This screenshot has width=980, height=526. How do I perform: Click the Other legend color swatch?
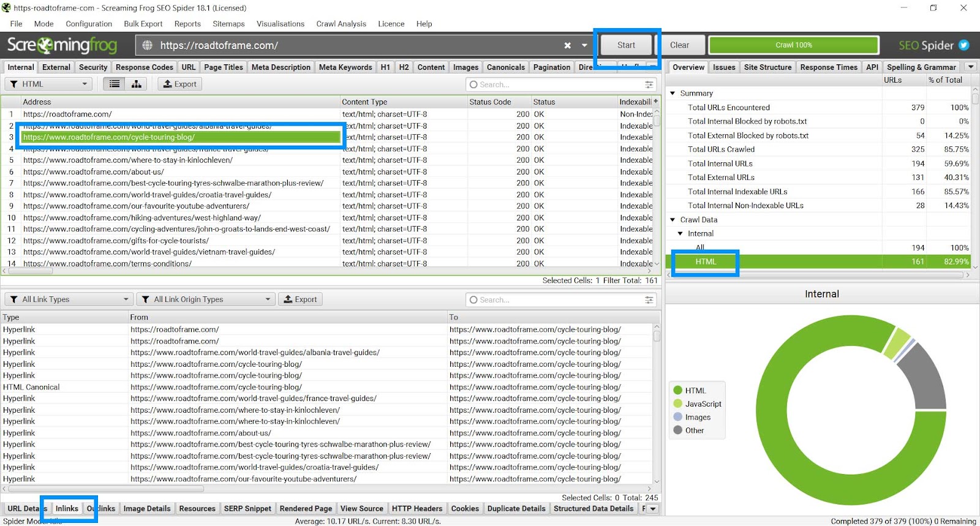677,430
